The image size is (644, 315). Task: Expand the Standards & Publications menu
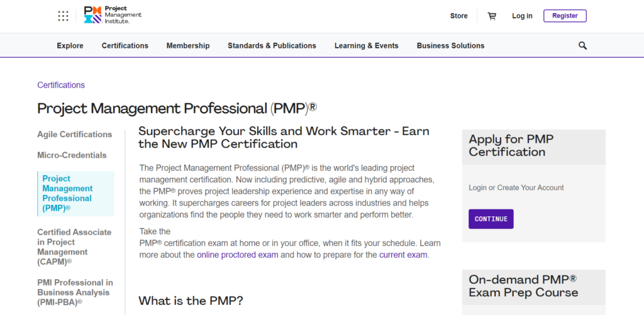click(x=272, y=46)
